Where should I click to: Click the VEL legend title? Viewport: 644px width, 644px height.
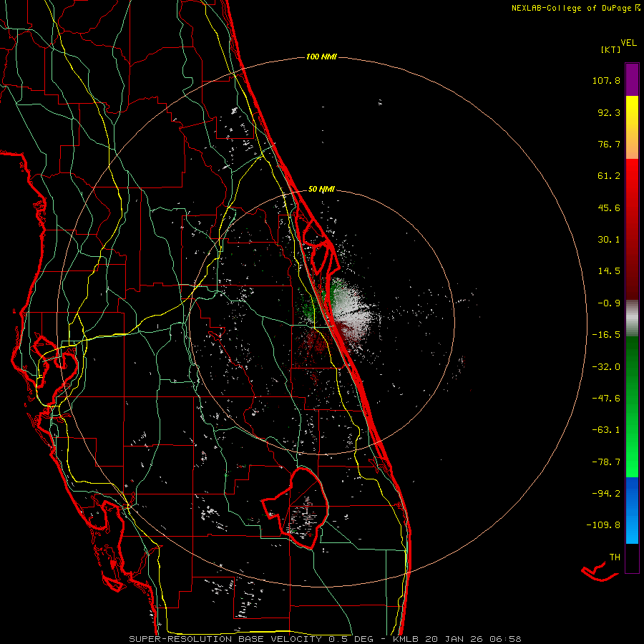pyautogui.click(x=628, y=43)
